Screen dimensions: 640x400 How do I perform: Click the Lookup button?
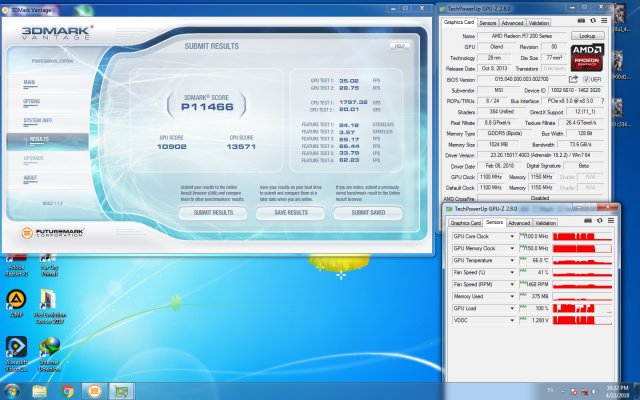click(589, 35)
